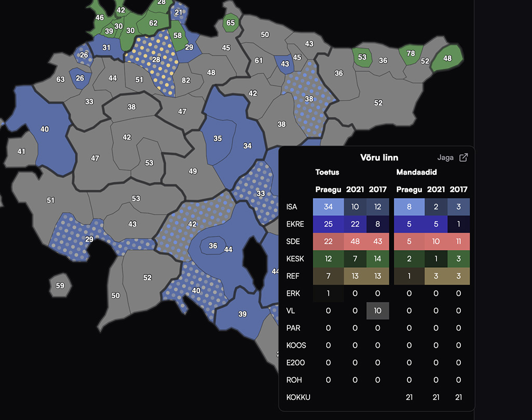Click the blue region labeled 39
Image resolution: width=532 pixels, height=420 pixels.
coord(242,314)
